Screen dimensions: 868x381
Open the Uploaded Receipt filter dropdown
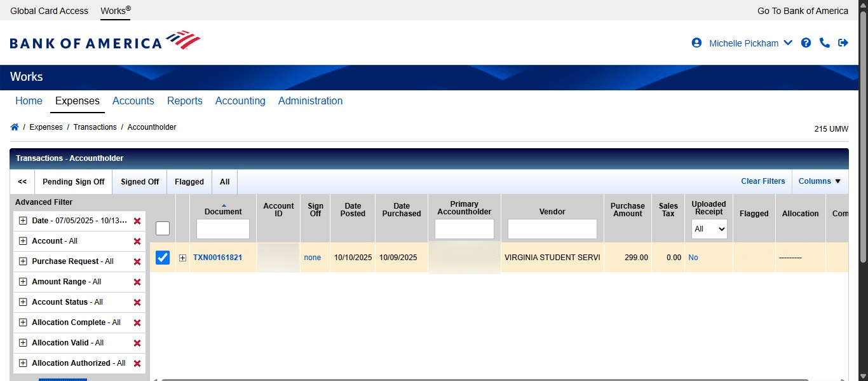pyautogui.click(x=709, y=229)
